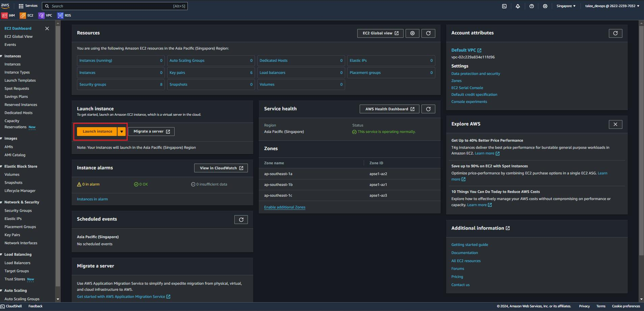This screenshot has width=644, height=311.
Task: Open Instance Types in sidebar
Action: point(17,73)
